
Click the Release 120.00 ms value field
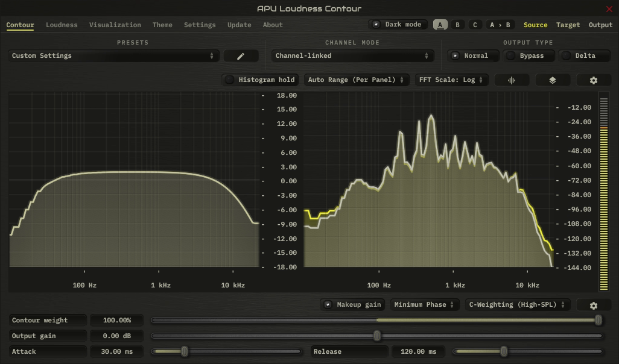pos(419,351)
